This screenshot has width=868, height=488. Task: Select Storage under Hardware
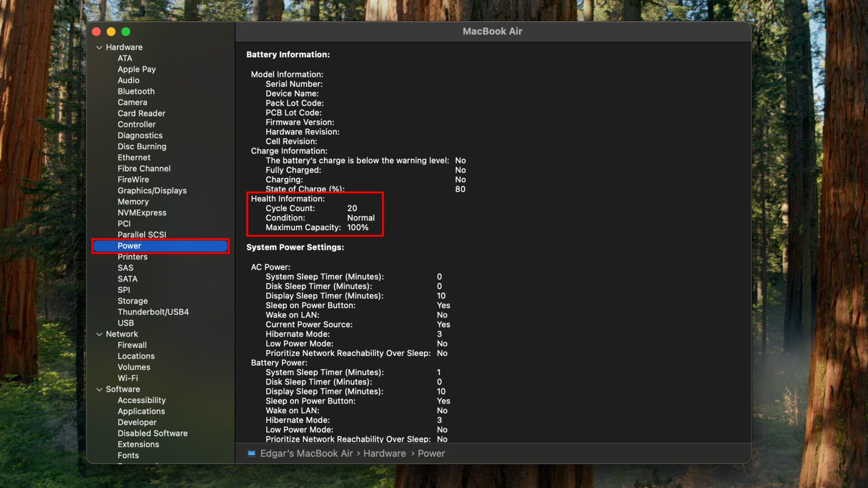pos(132,301)
